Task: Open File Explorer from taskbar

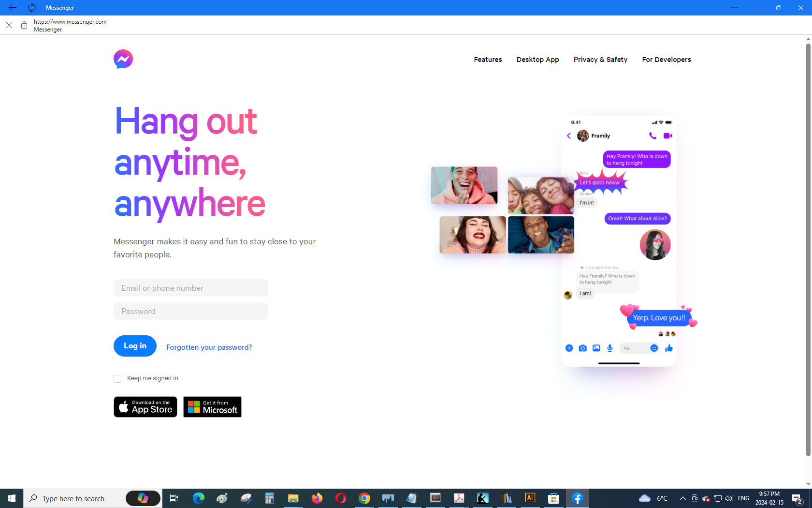Action: [293, 498]
